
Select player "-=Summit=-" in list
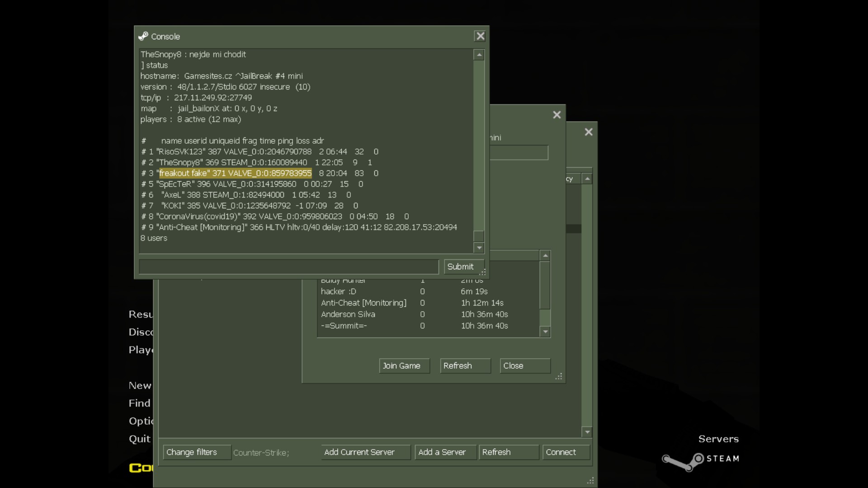429,326
